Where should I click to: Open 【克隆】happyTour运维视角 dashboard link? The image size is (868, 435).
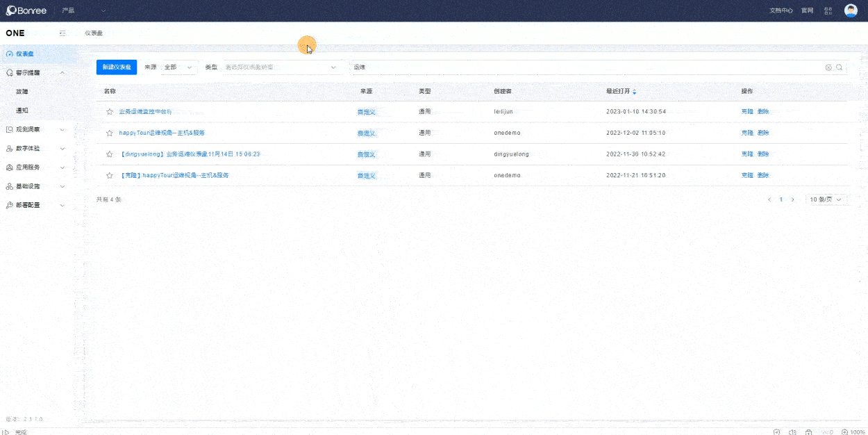point(174,175)
